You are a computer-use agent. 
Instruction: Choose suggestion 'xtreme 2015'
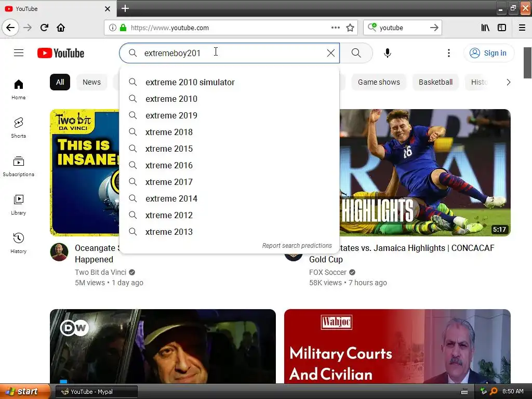click(x=229, y=149)
